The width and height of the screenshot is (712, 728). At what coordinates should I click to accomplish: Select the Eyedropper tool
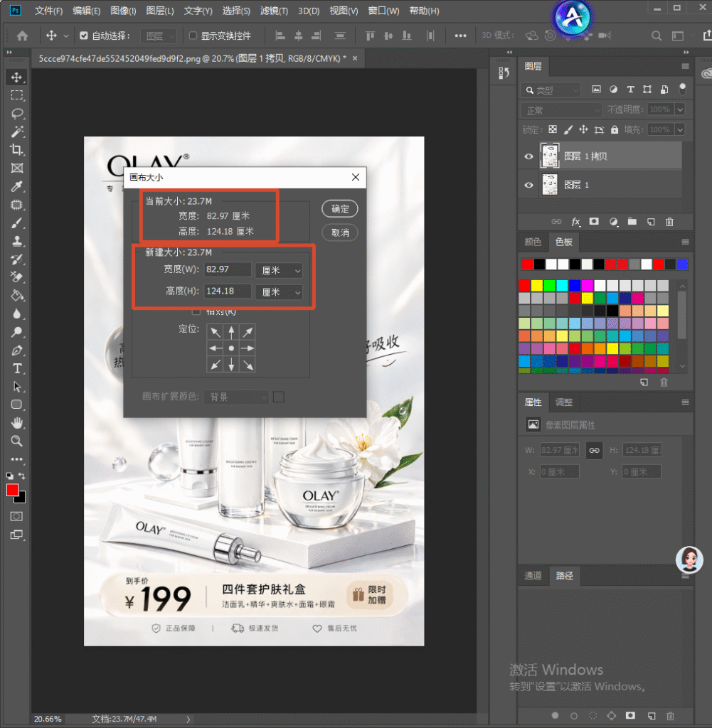[17, 187]
